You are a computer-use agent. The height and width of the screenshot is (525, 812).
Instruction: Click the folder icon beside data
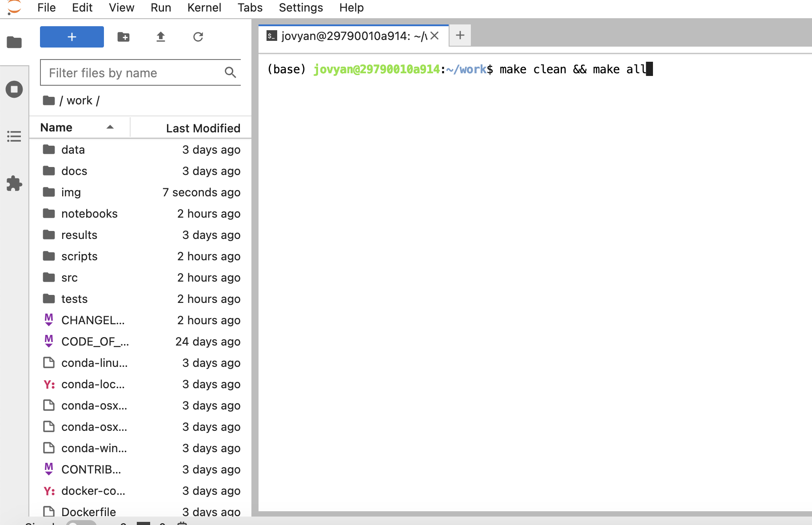tap(49, 149)
